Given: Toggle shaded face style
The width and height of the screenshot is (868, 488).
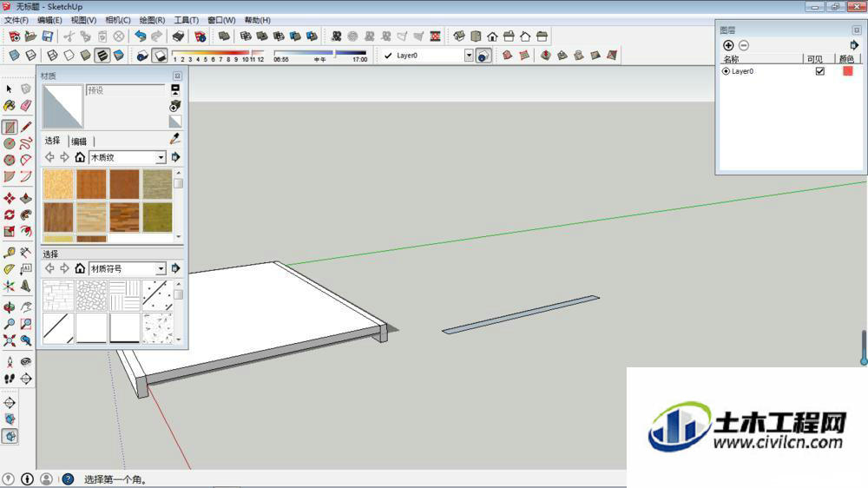Looking at the screenshot, I should pyautogui.click(x=85, y=56).
